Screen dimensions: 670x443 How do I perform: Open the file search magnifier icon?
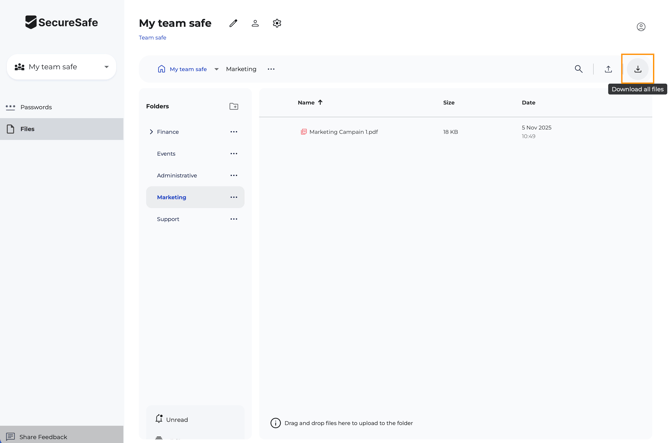(x=578, y=69)
